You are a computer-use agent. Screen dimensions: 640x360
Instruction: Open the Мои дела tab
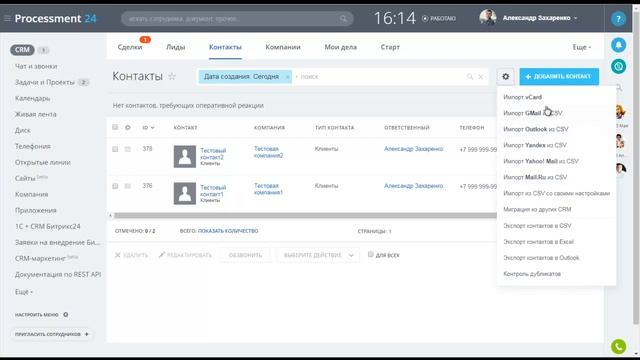340,47
